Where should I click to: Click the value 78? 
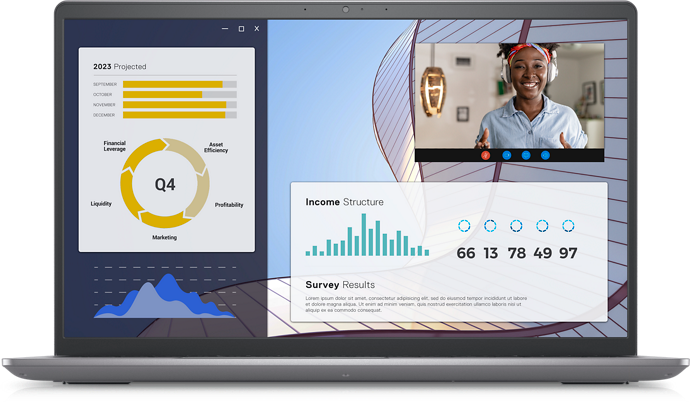(517, 253)
